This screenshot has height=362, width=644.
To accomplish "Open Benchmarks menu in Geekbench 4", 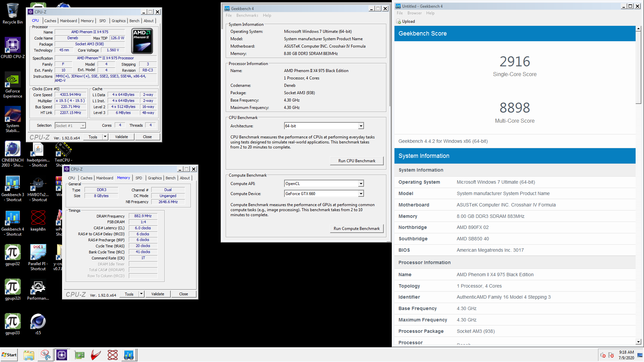I will 247,15.
